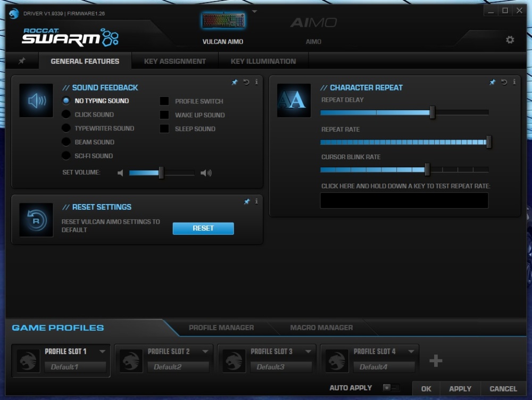Switch to Key Illumination tab
Viewport: 532px width, 400px height.
(263, 61)
